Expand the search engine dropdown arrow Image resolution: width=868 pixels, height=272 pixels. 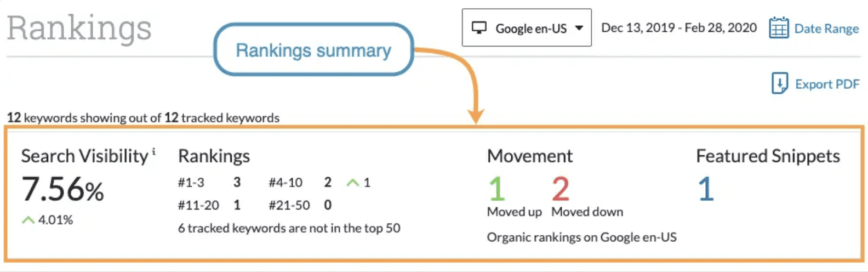pyautogui.click(x=579, y=28)
